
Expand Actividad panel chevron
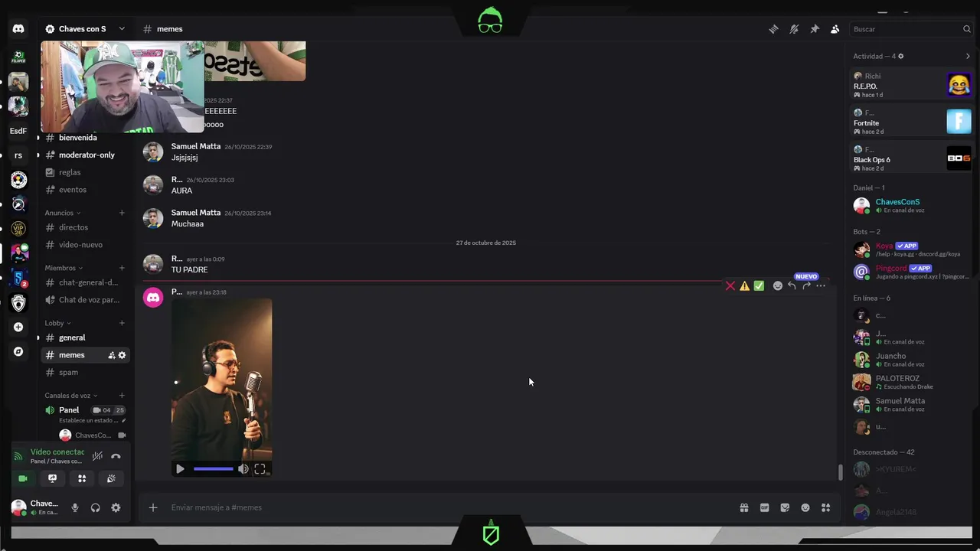(968, 56)
